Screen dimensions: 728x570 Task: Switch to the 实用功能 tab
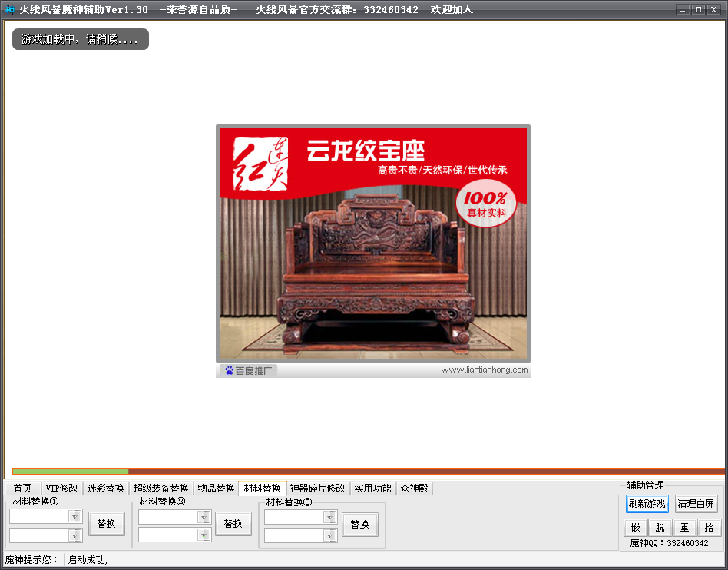click(372, 489)
